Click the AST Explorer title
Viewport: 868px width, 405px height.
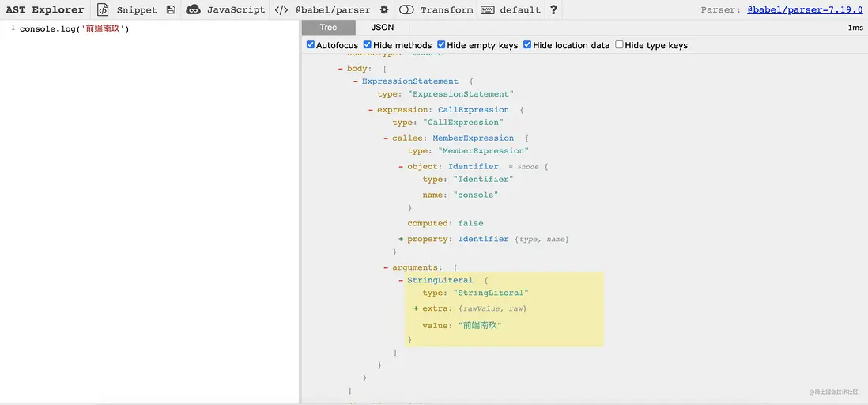click(x=45, y=10)
